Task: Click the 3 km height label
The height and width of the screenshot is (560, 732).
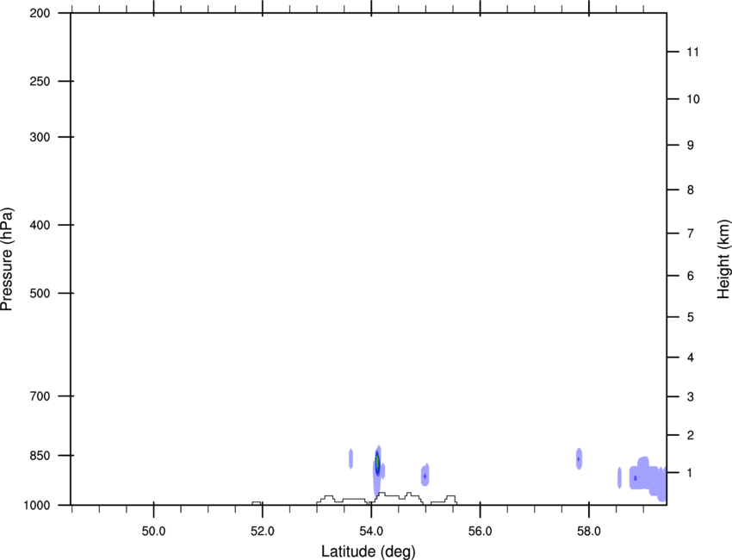Action: (691, 396)
